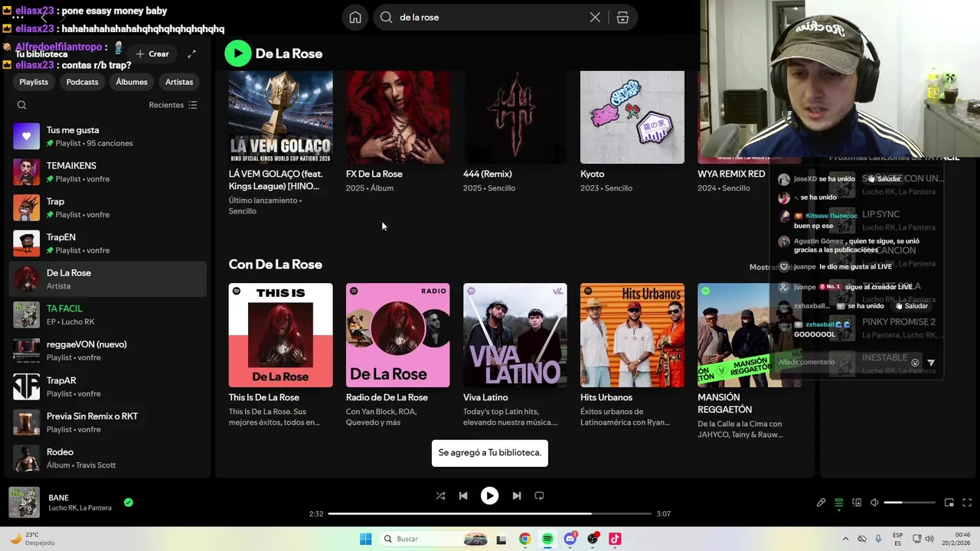Open the FX De La Rose album cover

[397, 117]
